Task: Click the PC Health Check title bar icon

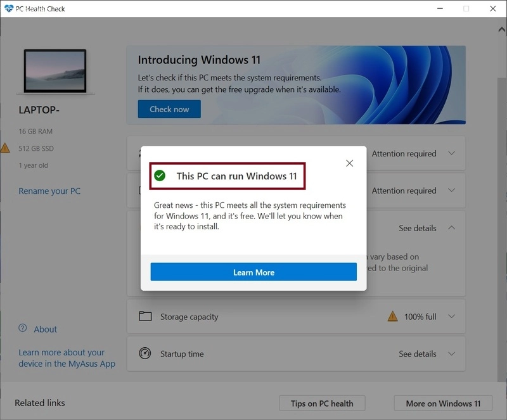Action: [9, 8]
